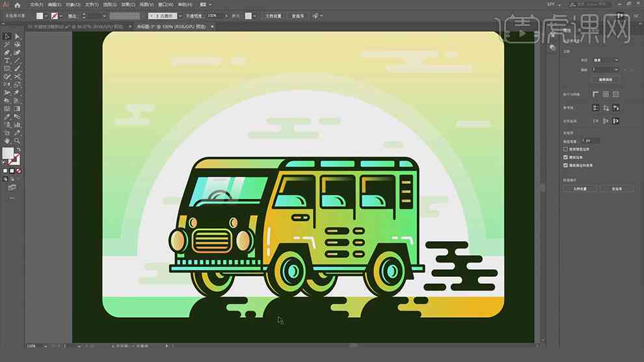Uncheck the Scale Corners checkbox

565,157
